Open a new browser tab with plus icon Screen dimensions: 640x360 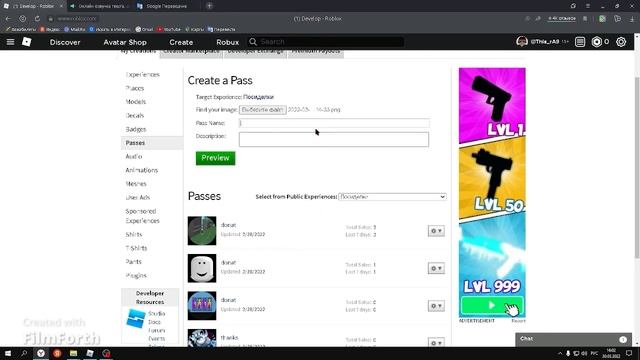(x=209, y=6)
